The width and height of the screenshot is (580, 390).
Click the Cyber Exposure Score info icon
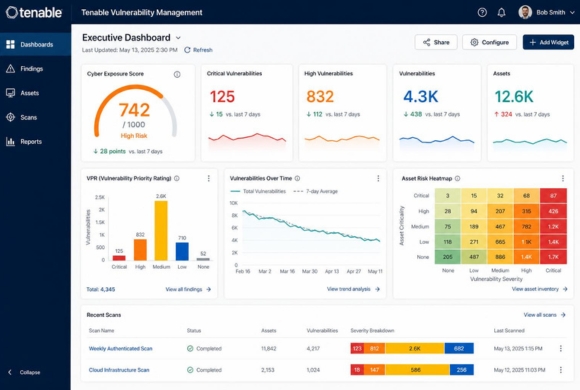[x=177, y=74]
